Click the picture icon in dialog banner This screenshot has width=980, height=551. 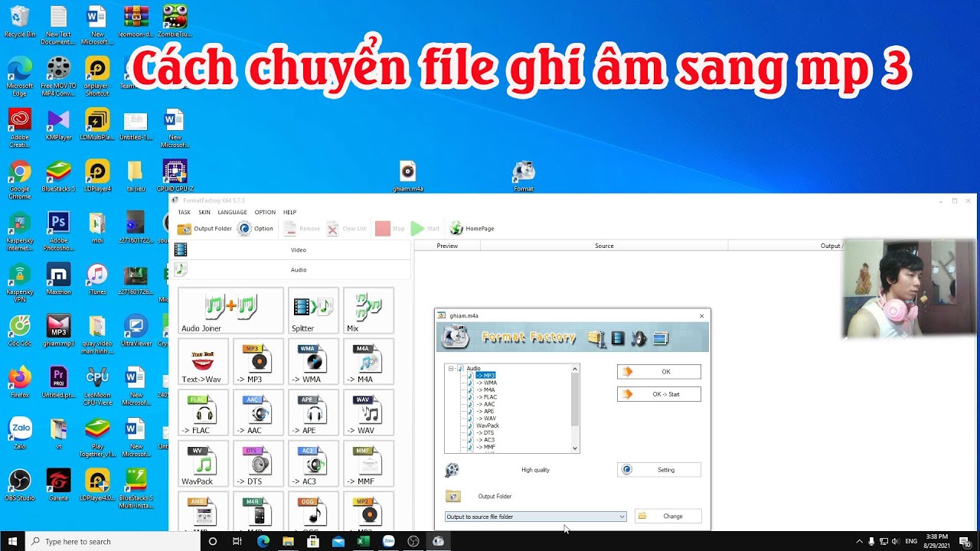(x=660, y=337)
